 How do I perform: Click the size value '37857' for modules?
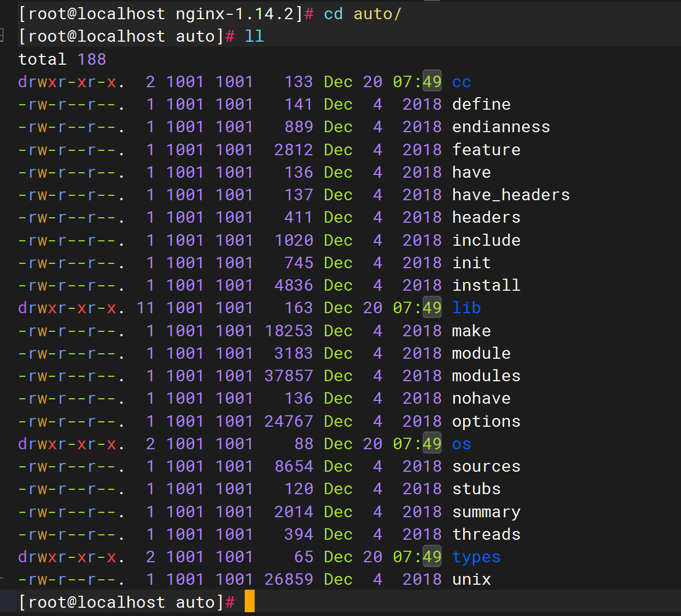click(289, 376)
